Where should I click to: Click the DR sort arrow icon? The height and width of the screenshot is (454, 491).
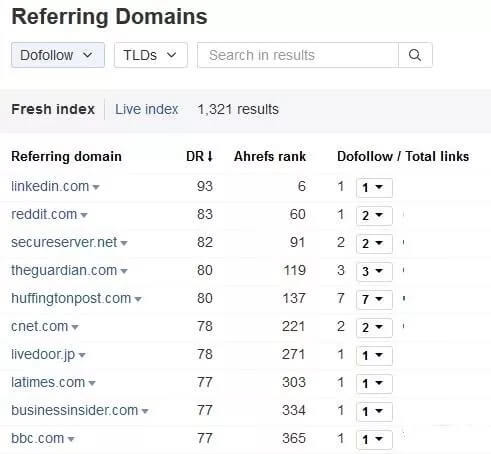coord(210,156)
